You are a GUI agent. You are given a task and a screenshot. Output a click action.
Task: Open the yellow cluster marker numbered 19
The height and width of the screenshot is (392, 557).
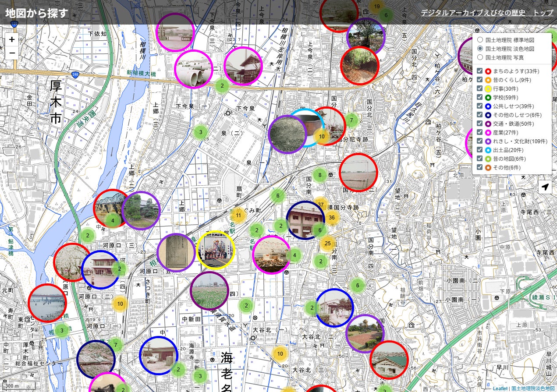[376, 7]
